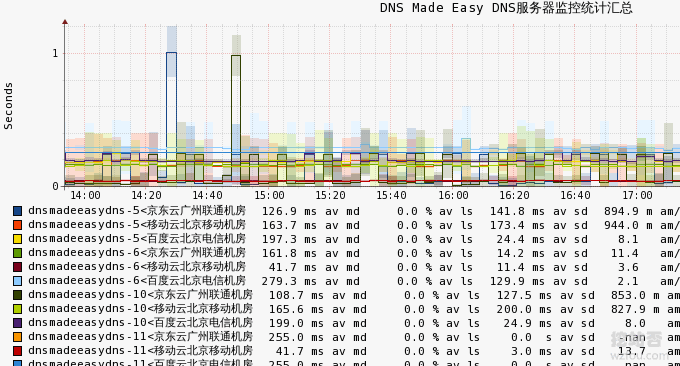Click the 15:40 time axis label
This screenshot has width=680, height=366.
coord(391,196)
